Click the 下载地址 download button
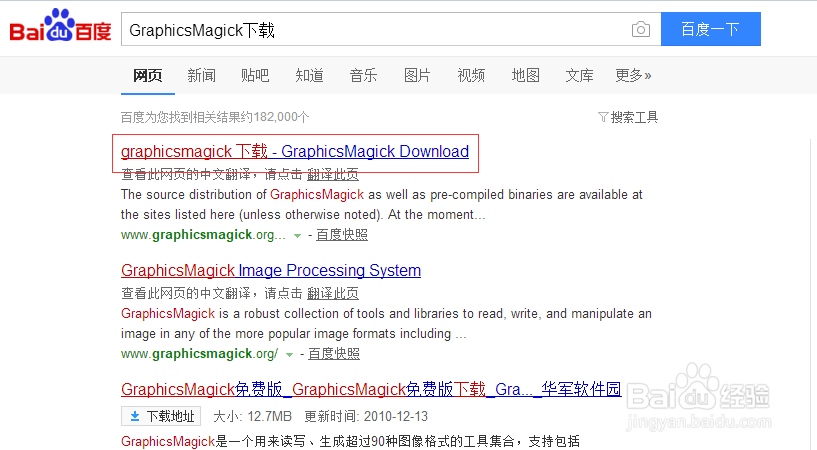The width and height of the screenshot is (817, 450). tap(161, 416)
